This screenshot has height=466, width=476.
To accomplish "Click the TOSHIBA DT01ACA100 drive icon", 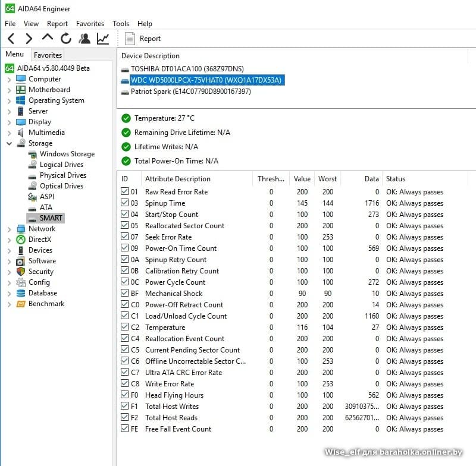I will [125, 70].
